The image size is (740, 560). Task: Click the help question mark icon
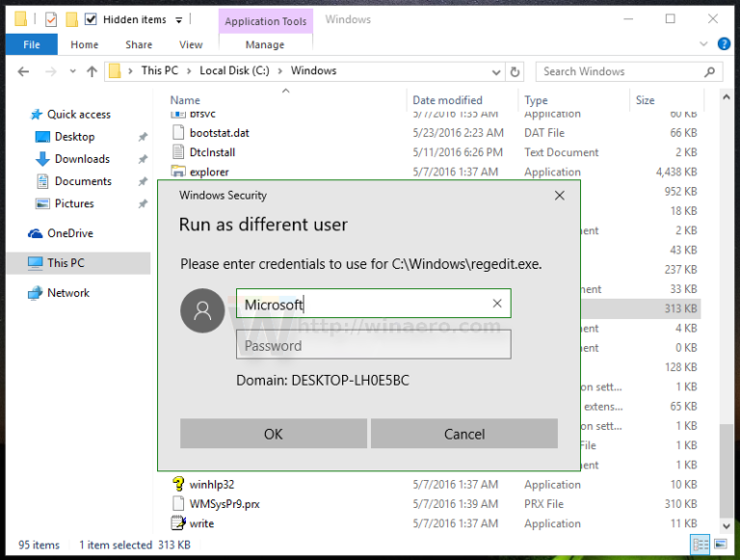(722, 44)
